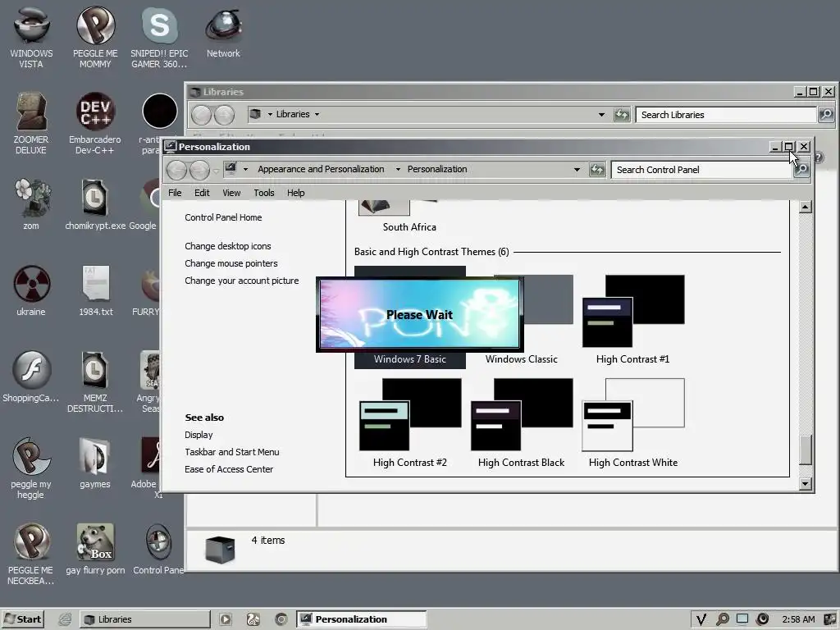Refresh the Personalization address bar

597,170
